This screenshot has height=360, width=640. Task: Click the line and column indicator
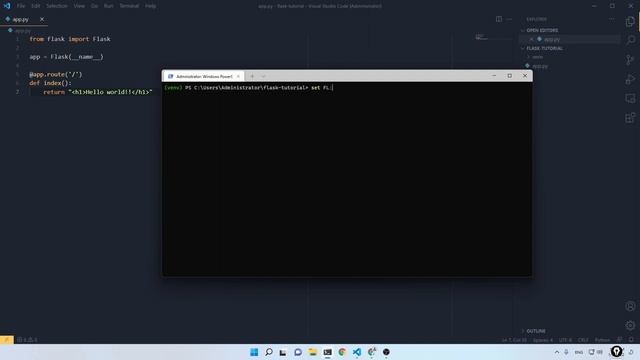[514, 340]
